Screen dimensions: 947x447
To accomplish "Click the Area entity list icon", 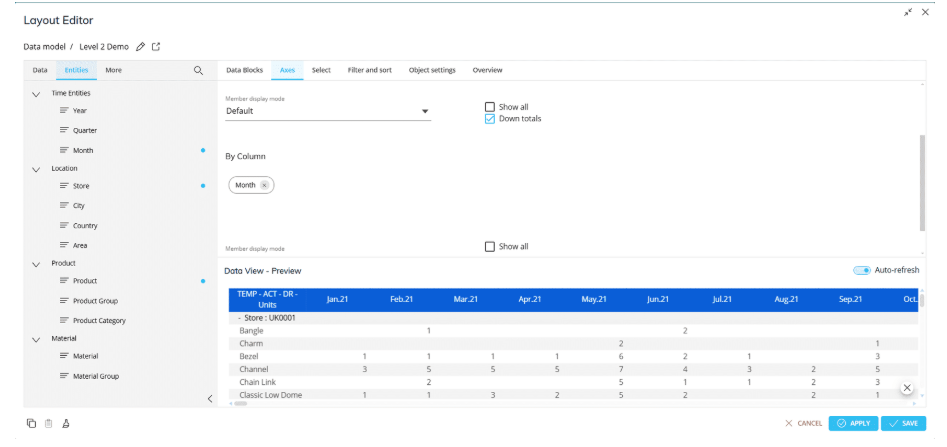I will coord(63,245).
